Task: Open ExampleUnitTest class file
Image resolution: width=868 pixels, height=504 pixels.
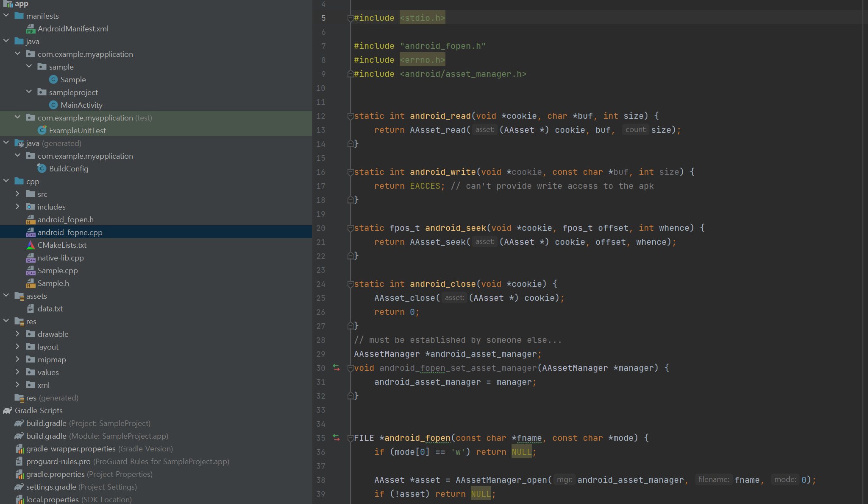Action: (77, 131)
